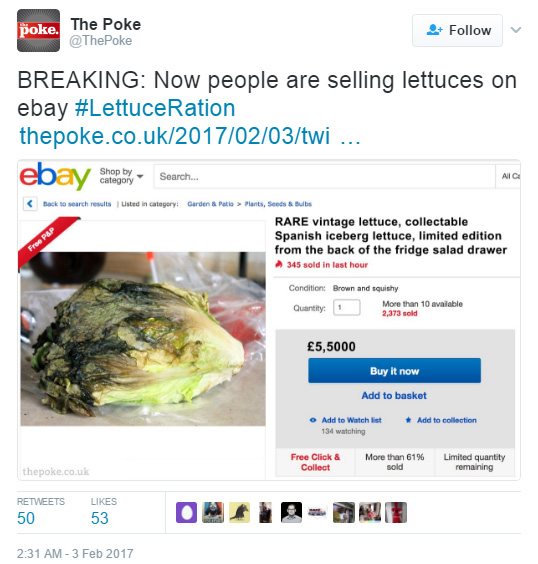Click the purple egg avatar
The width and height of the screenshot is (538, 564).
[x=186, y=512]
